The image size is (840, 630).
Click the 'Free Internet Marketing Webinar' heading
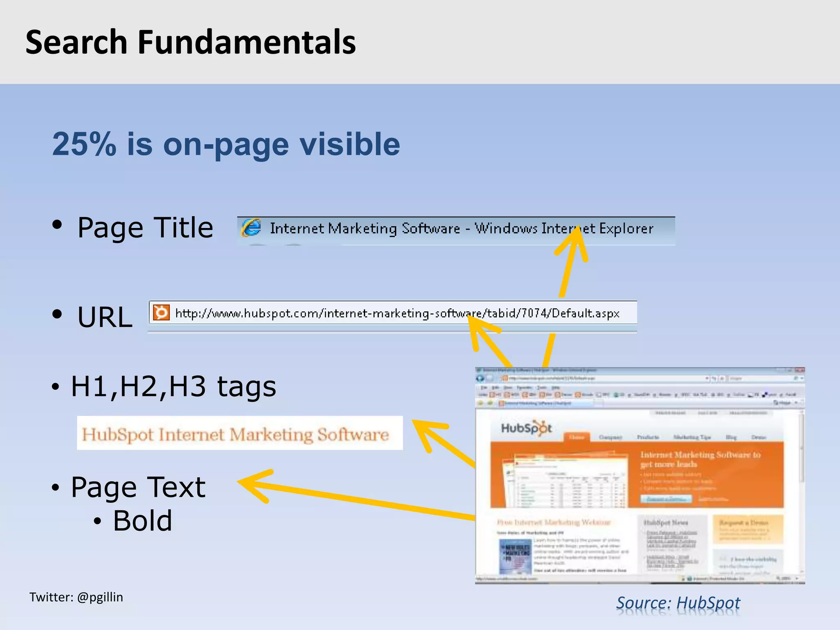tap(554, 522)
